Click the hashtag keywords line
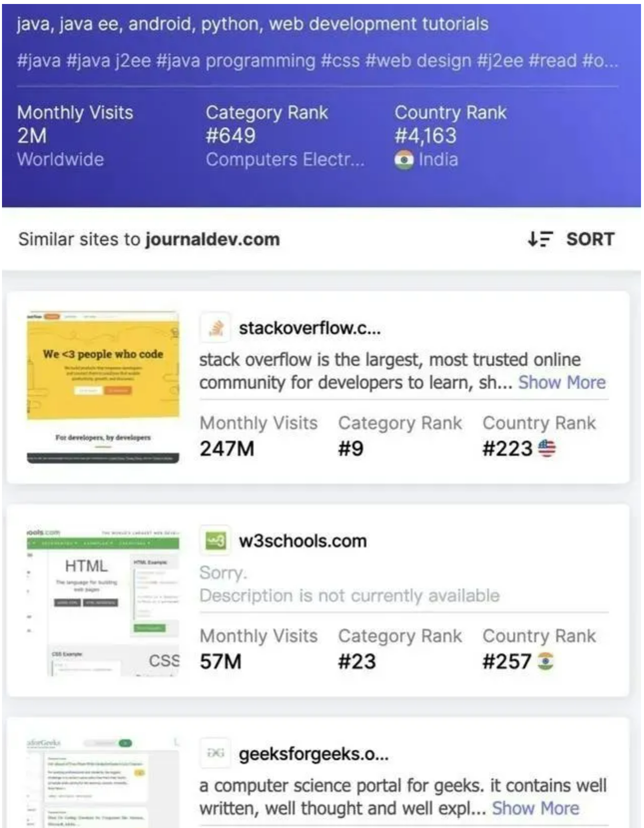This screenshot has width=644, height=828. tap(318, 60)
